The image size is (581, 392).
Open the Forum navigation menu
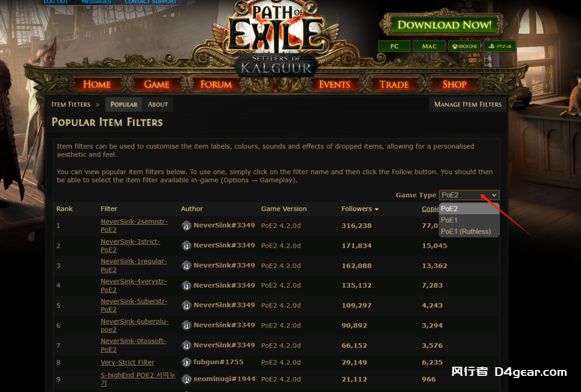coord(216,84)
